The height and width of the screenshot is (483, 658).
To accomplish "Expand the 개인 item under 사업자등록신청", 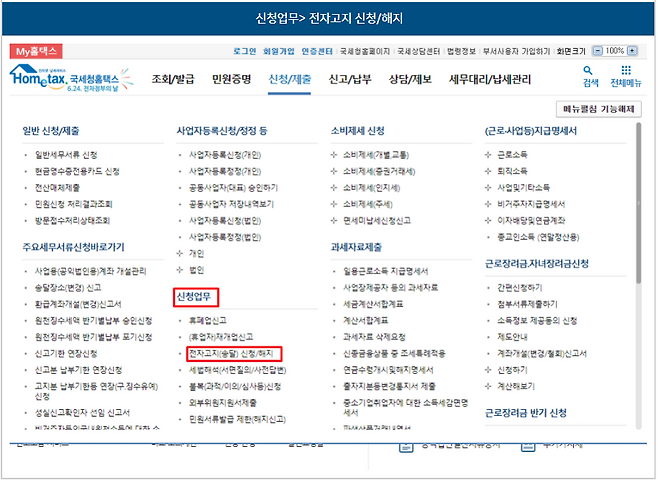I will pos(195,254).
